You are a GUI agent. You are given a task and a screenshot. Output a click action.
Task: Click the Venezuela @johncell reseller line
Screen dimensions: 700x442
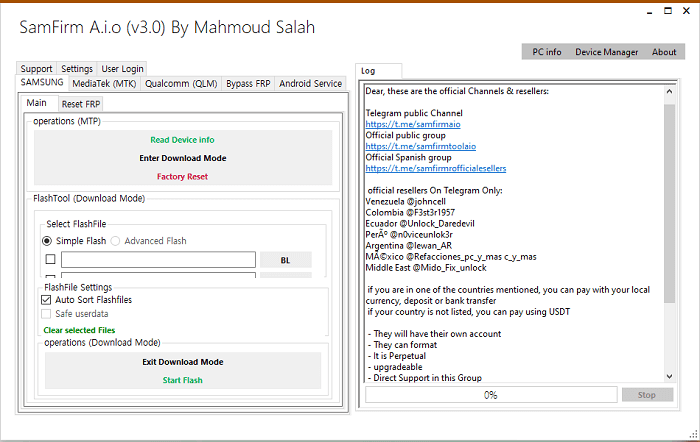[405, 201]
